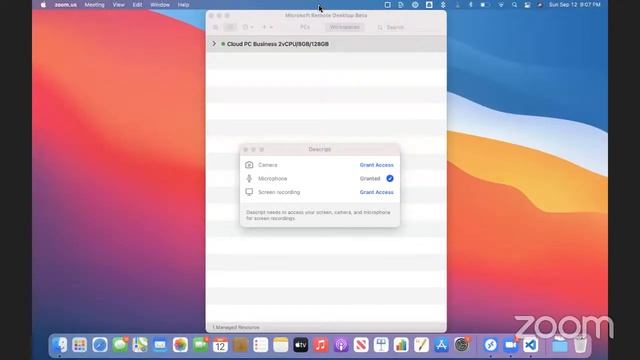Close the Descript permissions window
Viewport: 640px width, 360px height.
(x=245, y=149)
